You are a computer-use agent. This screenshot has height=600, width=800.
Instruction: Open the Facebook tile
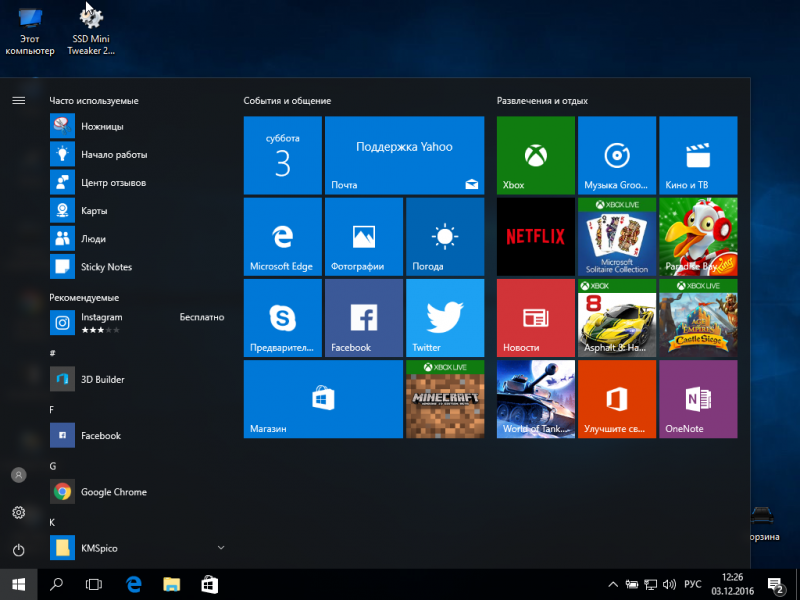pyautogui.click(x=364, y=318)
